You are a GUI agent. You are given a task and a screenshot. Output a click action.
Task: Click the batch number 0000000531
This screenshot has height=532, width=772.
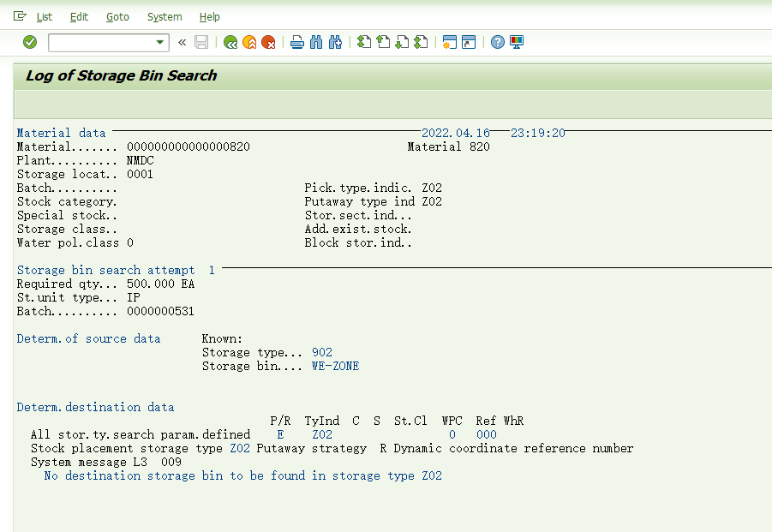[160, 312]
